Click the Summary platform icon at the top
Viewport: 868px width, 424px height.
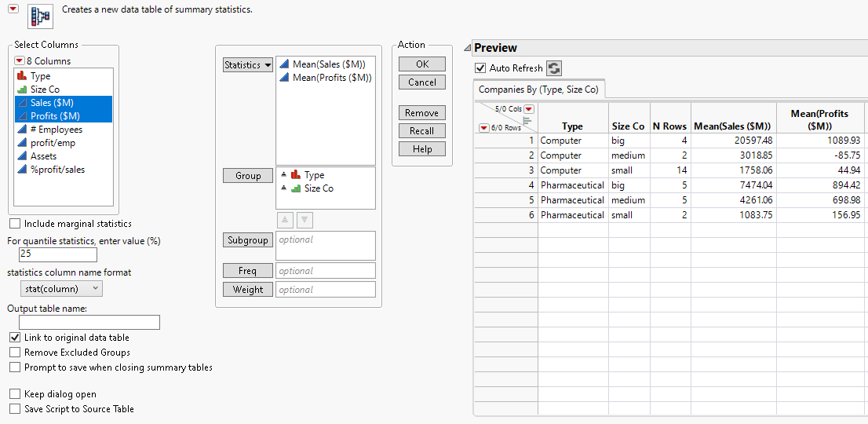click(40, 16)
